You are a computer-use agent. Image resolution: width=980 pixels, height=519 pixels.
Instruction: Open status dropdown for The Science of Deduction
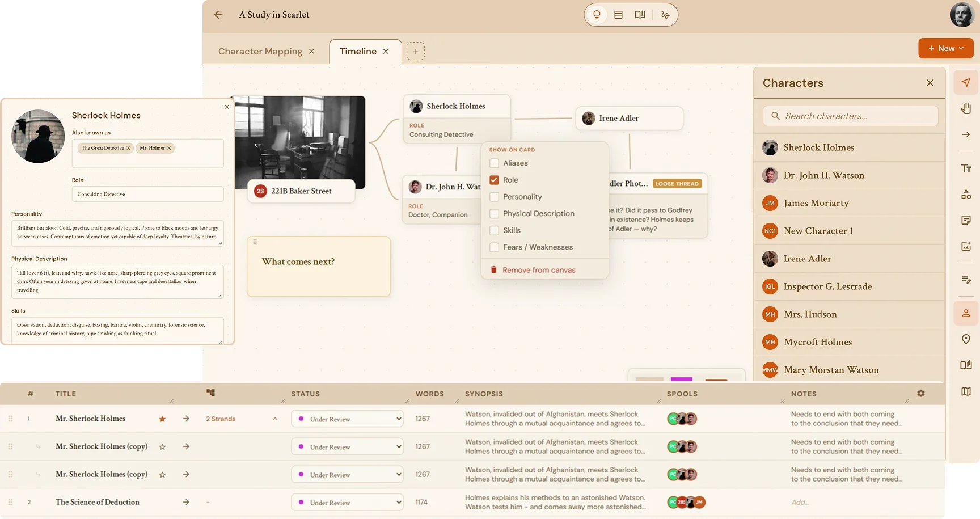[x=347, y=503]
